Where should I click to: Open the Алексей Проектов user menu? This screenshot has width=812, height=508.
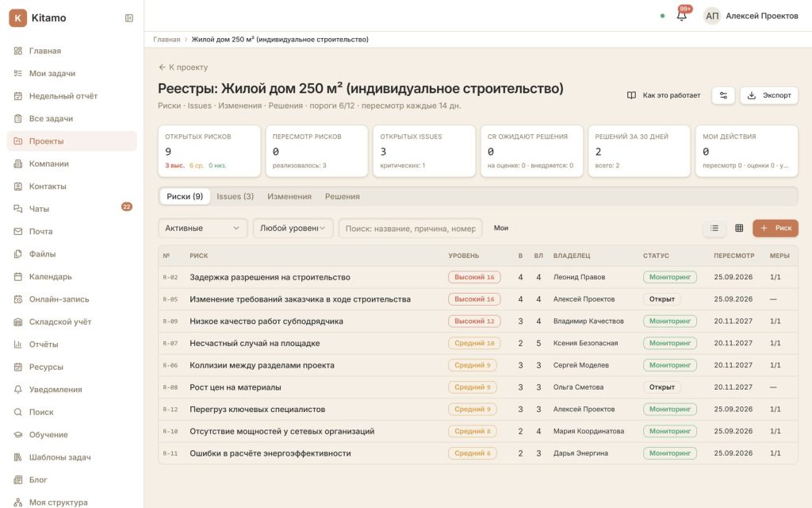coord(751,16)
